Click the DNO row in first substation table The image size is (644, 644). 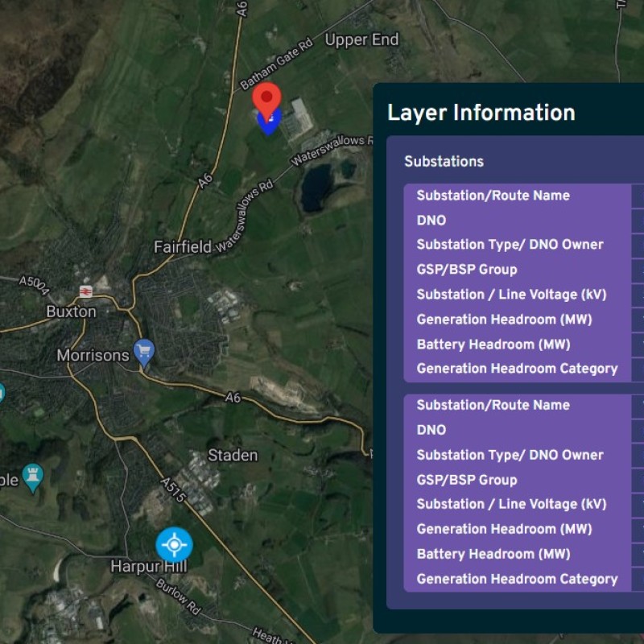431,221
